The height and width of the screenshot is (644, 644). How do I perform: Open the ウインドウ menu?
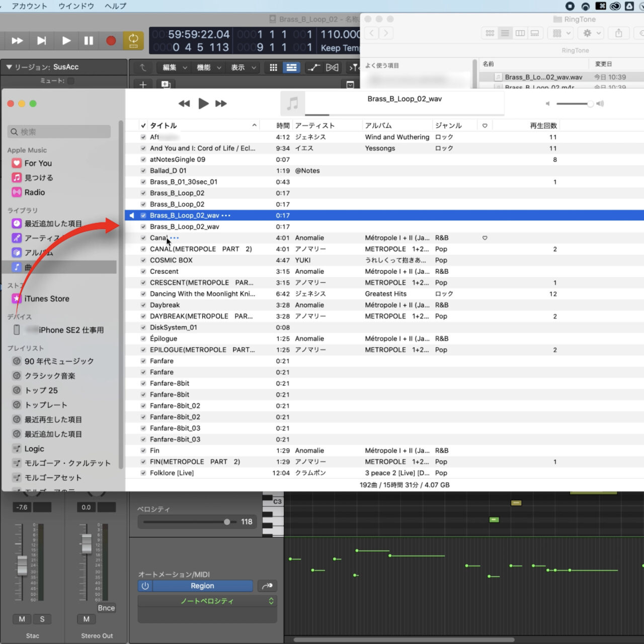(76, 6)
